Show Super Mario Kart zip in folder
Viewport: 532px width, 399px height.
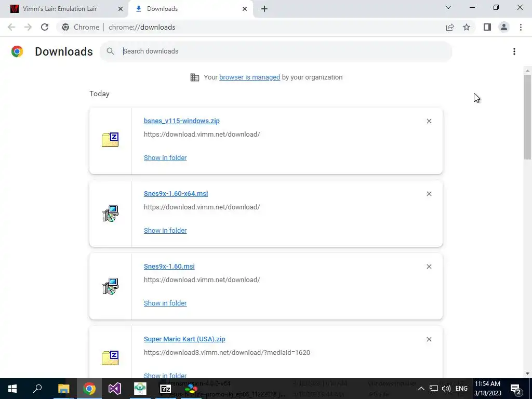[165, 375]
